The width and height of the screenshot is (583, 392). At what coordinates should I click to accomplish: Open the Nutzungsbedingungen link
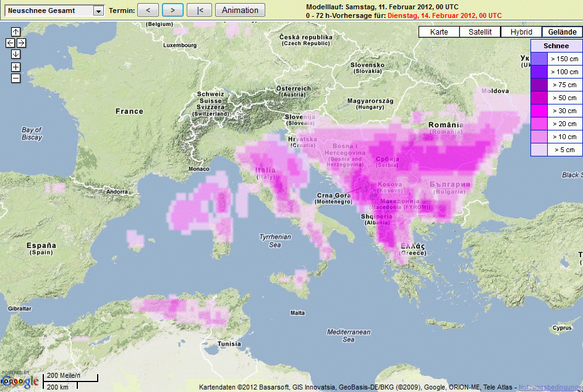[x=551, y=387]
